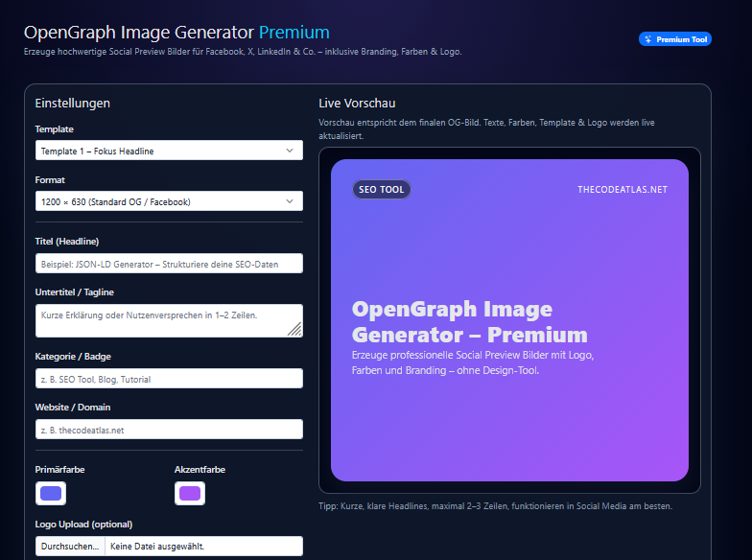Click the SEO TOOL badge in preview
The height and width of the screenshot is (560, 752).
[381, 190]
